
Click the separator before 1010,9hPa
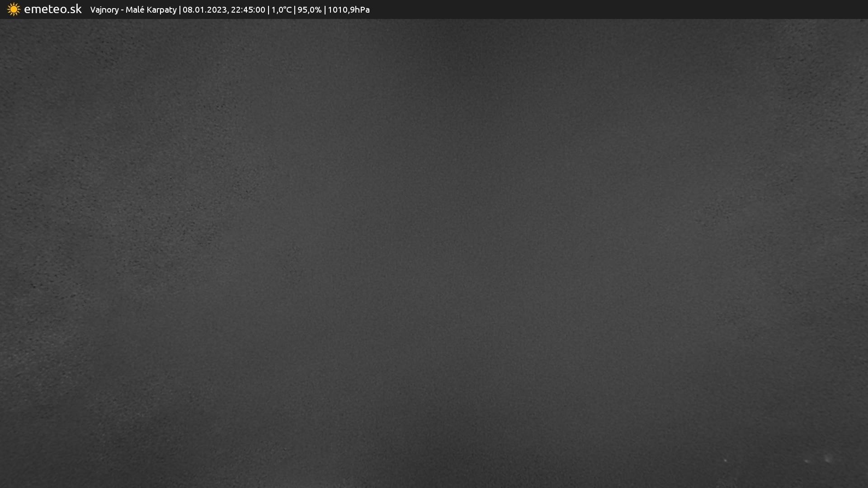tap(325, 10)
